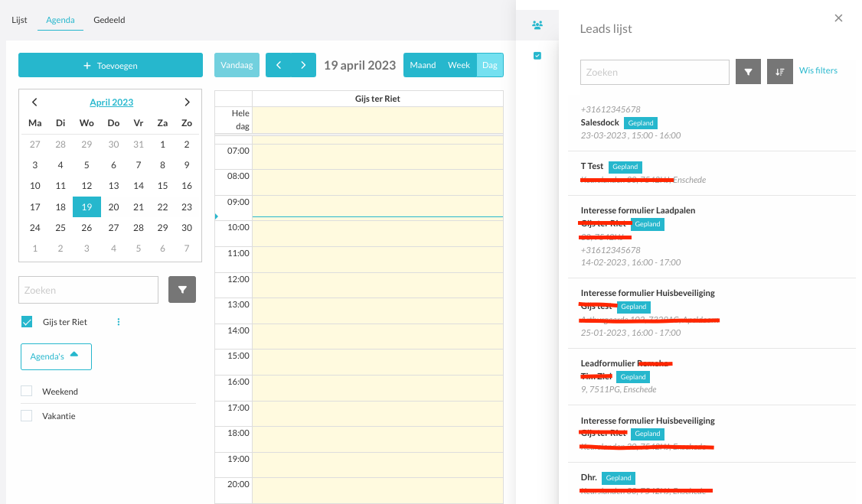Click the 19 april 2023 date heading
Screen dimensions: 862x504
(360, 65)
